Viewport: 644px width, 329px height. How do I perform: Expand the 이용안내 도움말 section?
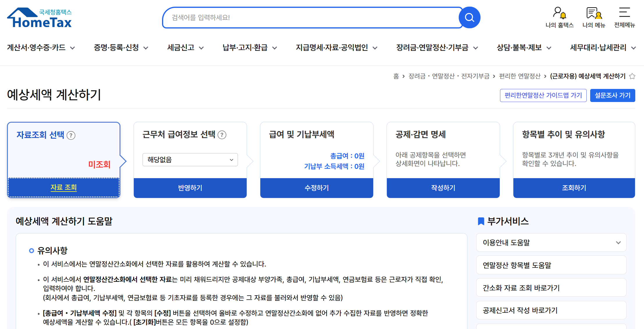[551, 242]
